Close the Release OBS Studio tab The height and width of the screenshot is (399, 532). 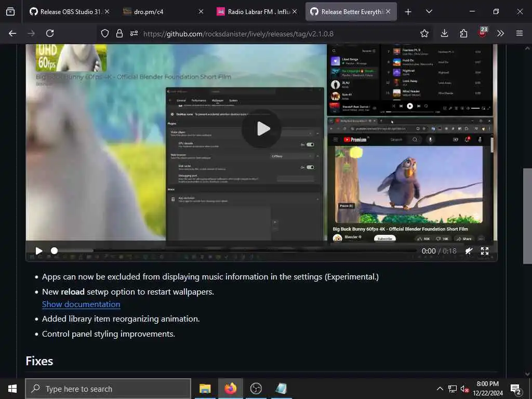tap(107, 11)
